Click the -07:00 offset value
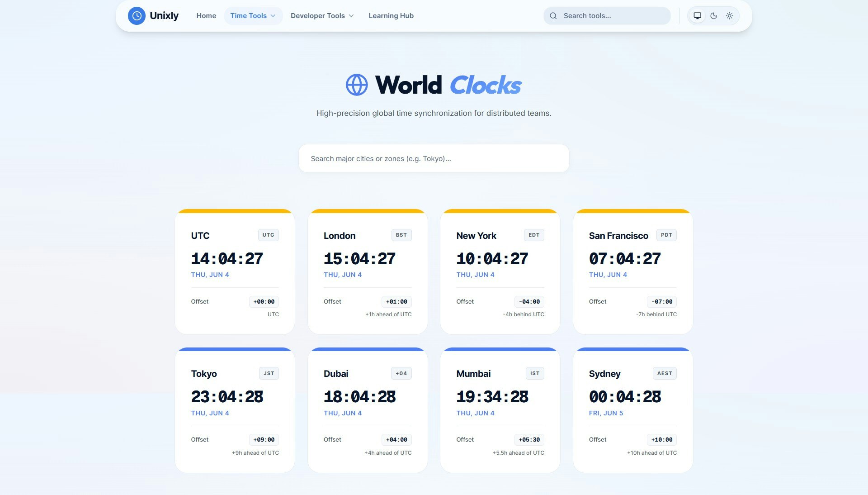868x495 pixels. coord(662,302)
